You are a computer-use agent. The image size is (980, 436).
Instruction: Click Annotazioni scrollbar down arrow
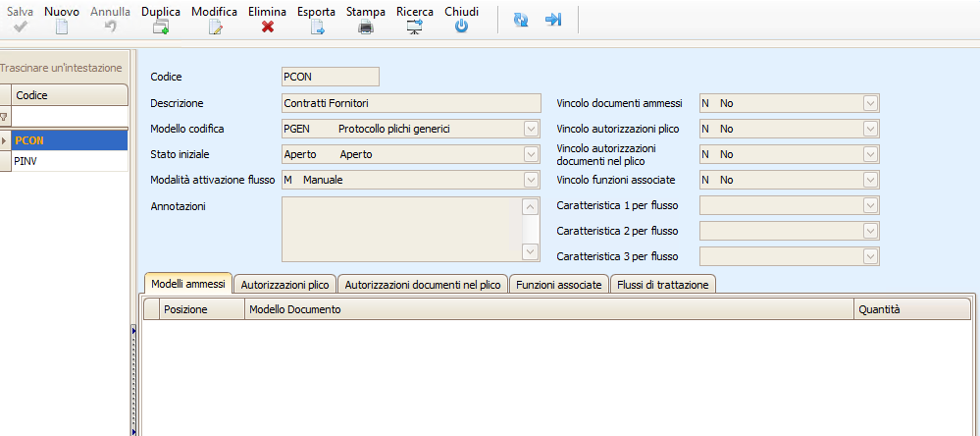[x=531, y=253]
